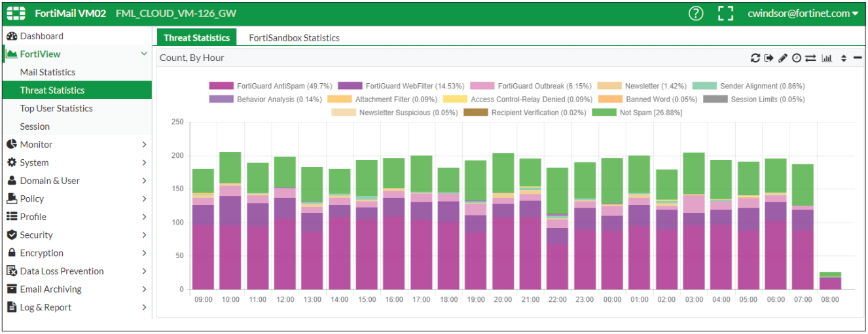Click the bar chart type icon
The image size is (868, 334).
coord(827,58)
